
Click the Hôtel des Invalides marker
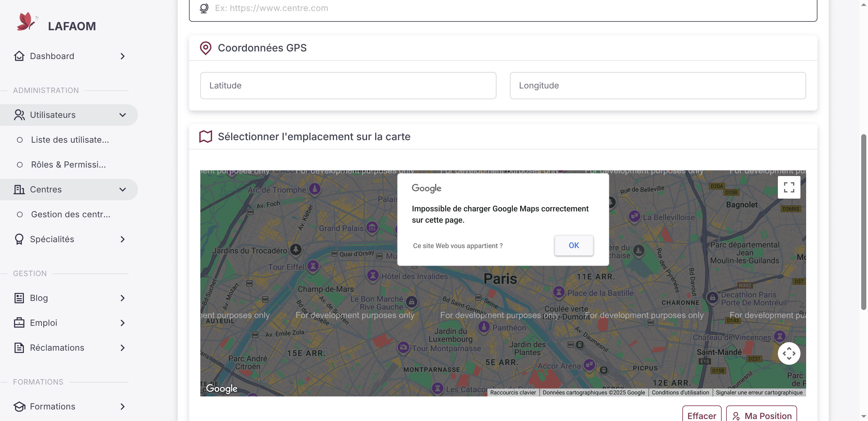373,275
